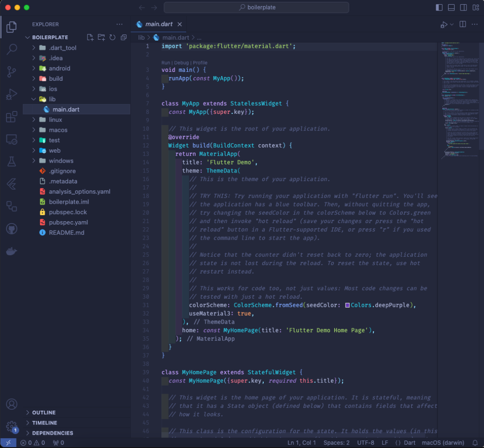
Task: Click the Dart language mode in status bar
Action: [409, 443]
